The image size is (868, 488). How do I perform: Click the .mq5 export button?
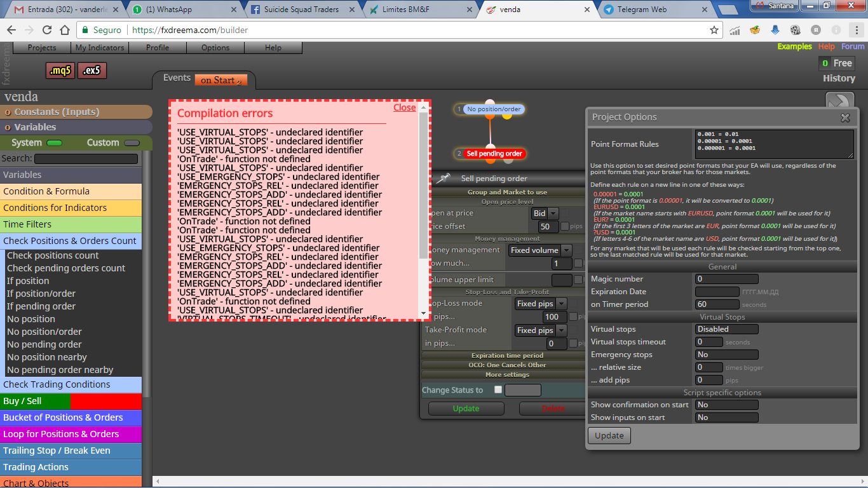[x=60, y=71]
